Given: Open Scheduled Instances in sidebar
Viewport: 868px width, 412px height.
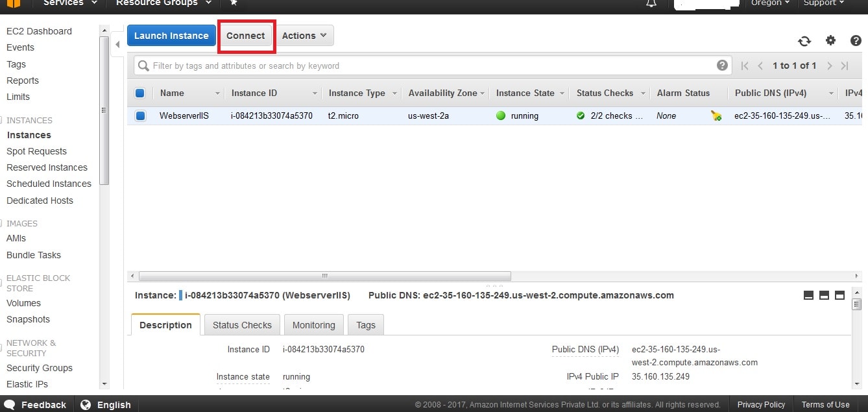Looking at the screenshot, I should click(49, 184).
